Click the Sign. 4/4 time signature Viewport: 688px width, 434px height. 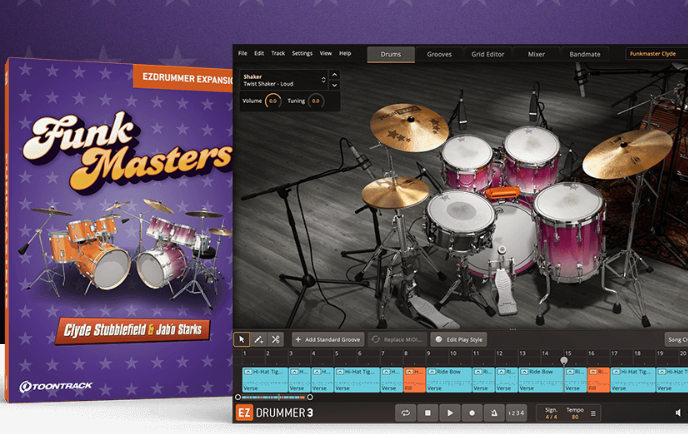(x=551, y=413)
